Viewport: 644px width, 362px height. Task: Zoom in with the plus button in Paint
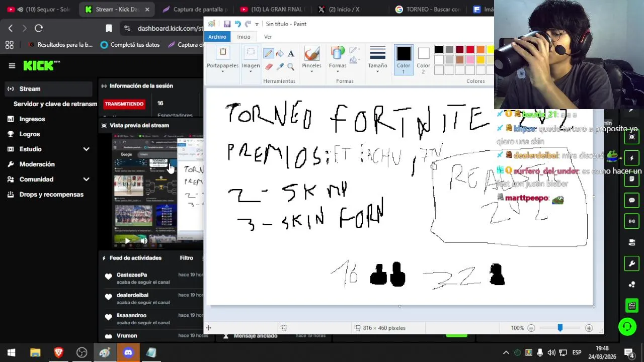[x=589, y=328]
